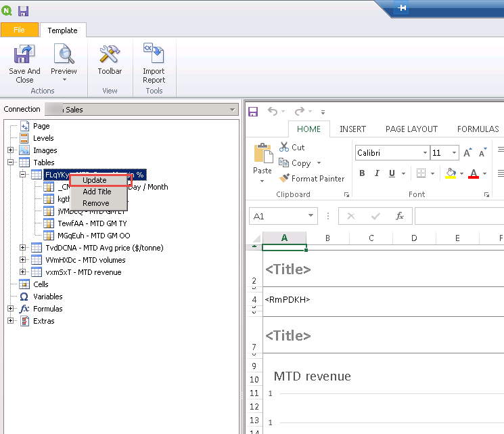Expand the Formulas node
The width and height of the screenshot is (504, 434).
[11, 309]
